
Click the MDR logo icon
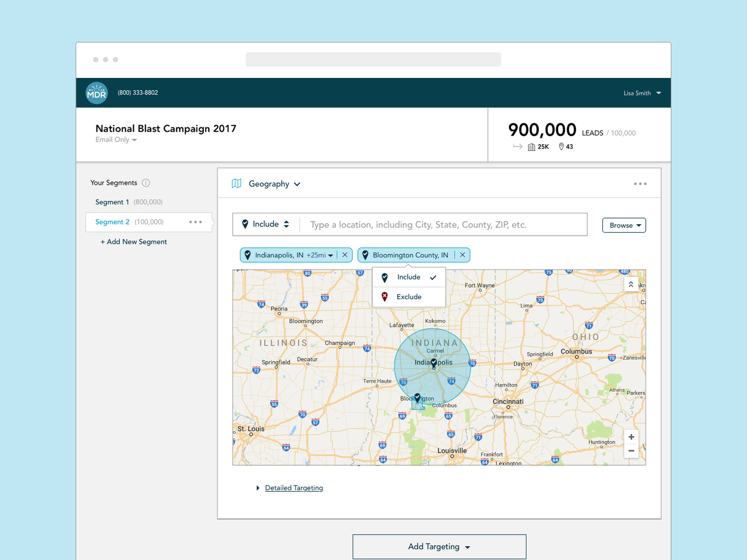click(x=97, y=93)
